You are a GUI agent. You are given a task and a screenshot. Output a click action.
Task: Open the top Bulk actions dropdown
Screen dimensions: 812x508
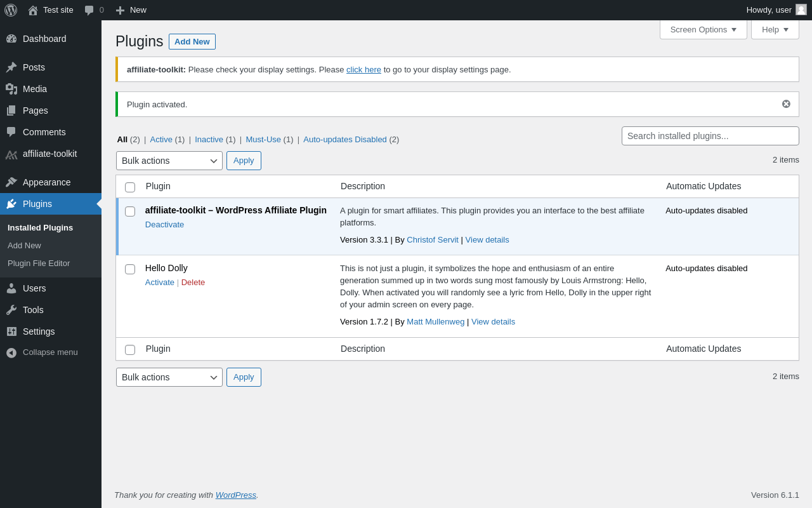point(169,161)
